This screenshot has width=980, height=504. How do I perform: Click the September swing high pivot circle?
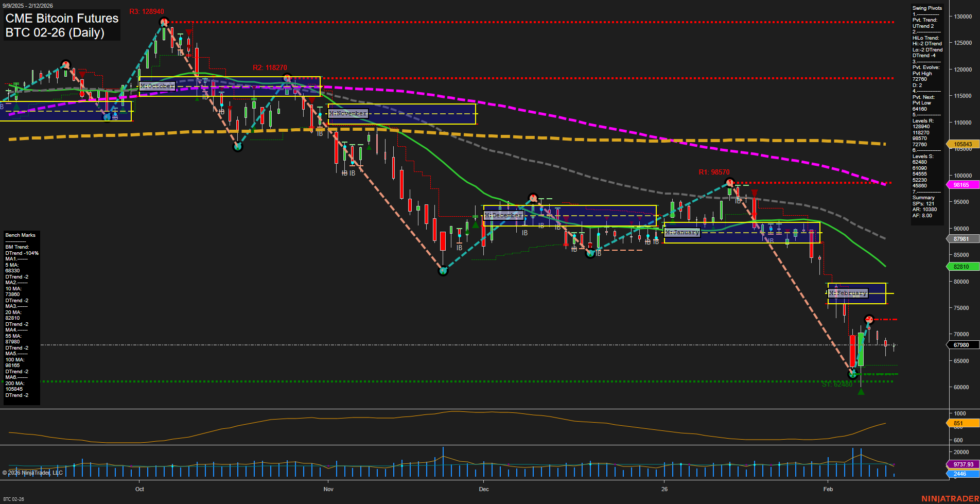(65, 65)
